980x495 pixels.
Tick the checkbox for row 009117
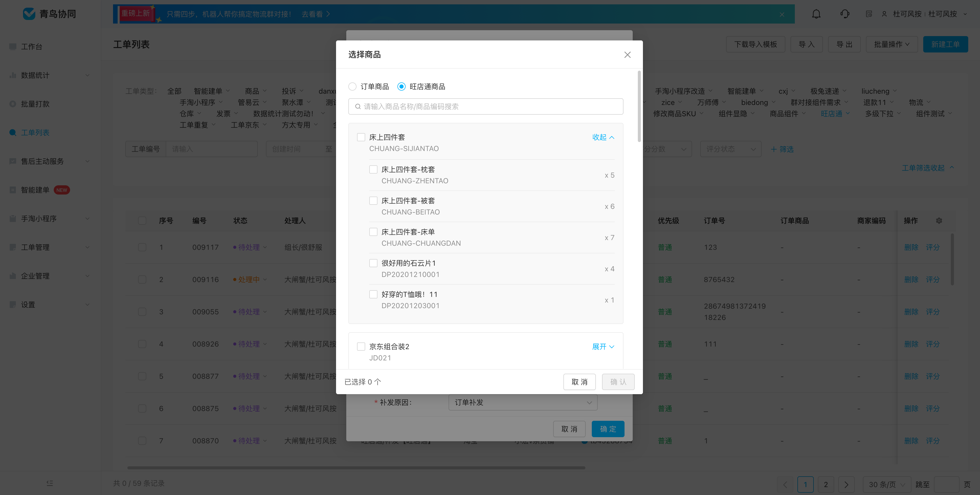click(x=142, y=247)
